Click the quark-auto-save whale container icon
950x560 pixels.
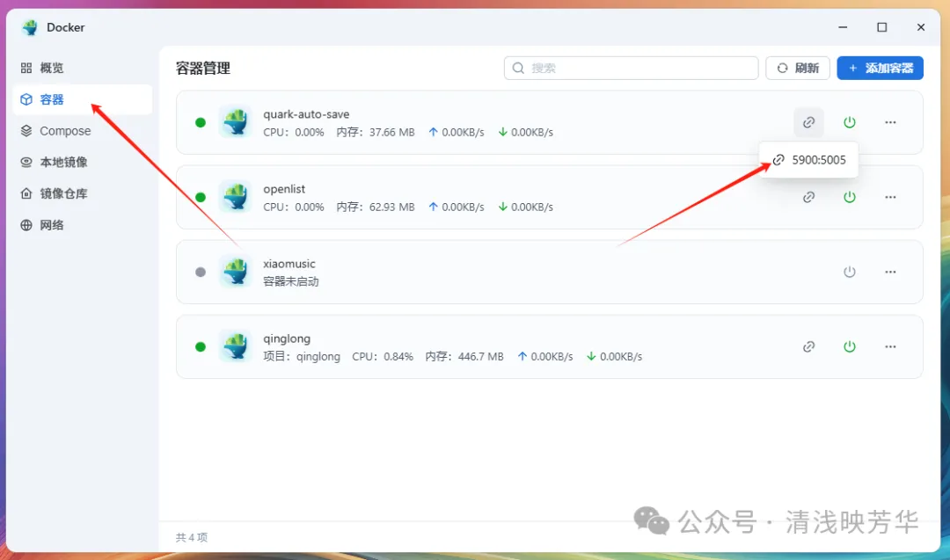(235, 121)
